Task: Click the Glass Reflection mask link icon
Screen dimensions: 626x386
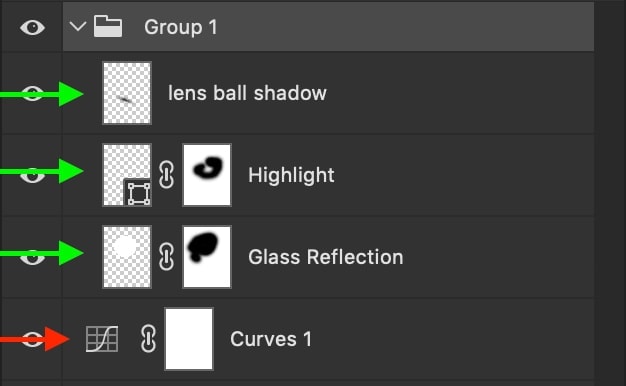Action: (x=166, y=257)
